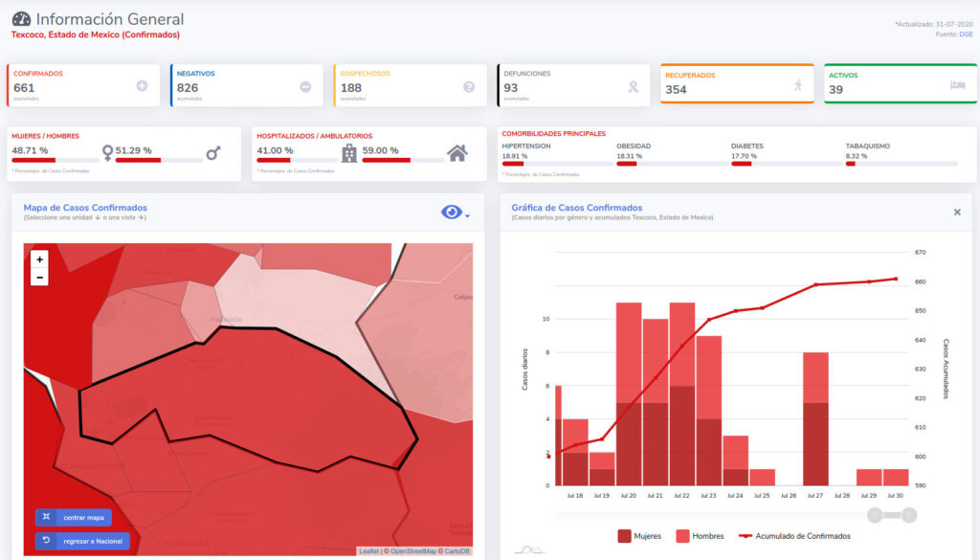The width and height of the screenshot is (980, 560).
Task: Open the DGE source link
Action: [967, 34]
